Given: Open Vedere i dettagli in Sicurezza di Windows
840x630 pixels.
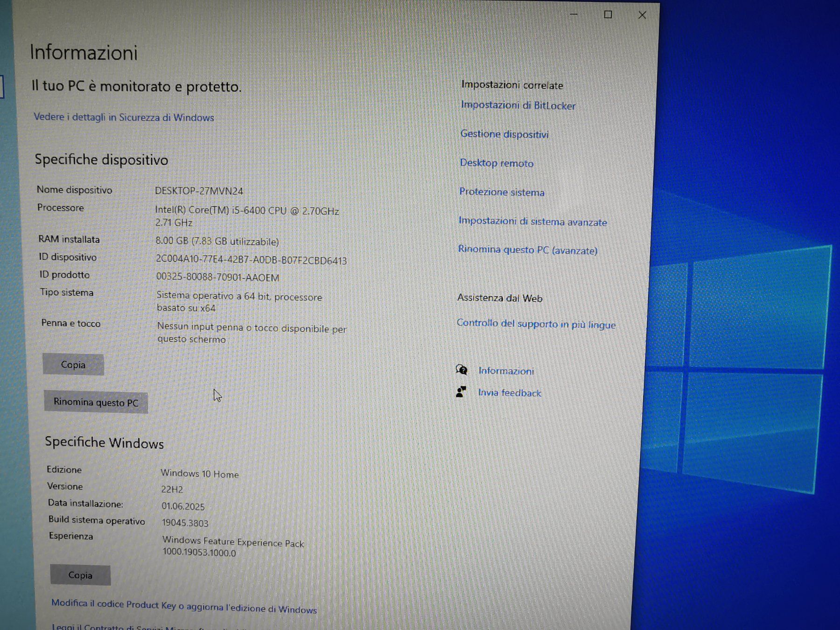Looking at the screenshot, I should [x=124, y=117].
